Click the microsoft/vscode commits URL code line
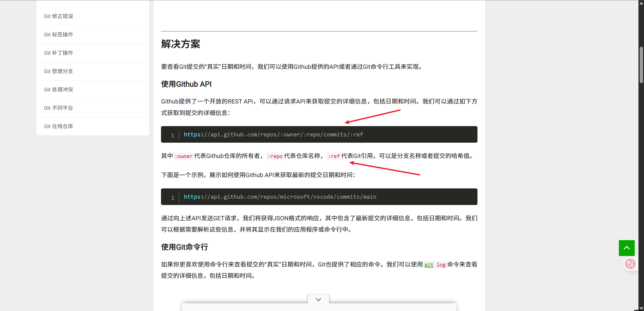The width and height of the screenshot is (644, 311). click(280, 197)
